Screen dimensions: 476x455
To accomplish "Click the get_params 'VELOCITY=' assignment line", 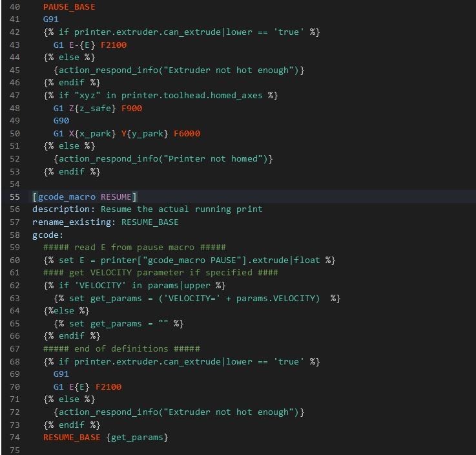I will click(198, 299).
